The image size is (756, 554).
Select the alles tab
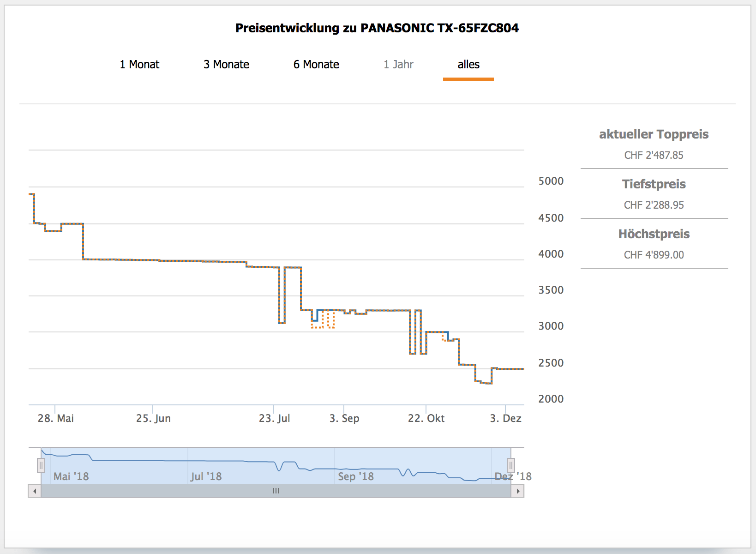tap(468, 65)
